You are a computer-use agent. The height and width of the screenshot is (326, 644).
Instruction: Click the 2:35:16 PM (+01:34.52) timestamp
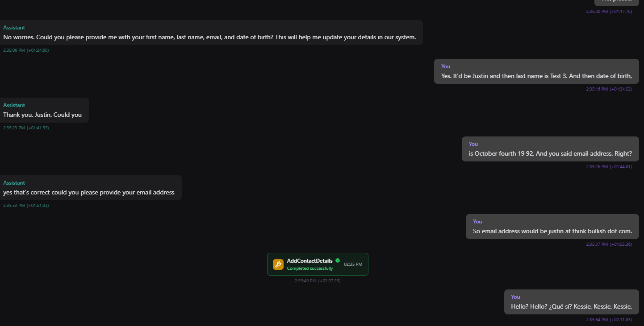609,89
